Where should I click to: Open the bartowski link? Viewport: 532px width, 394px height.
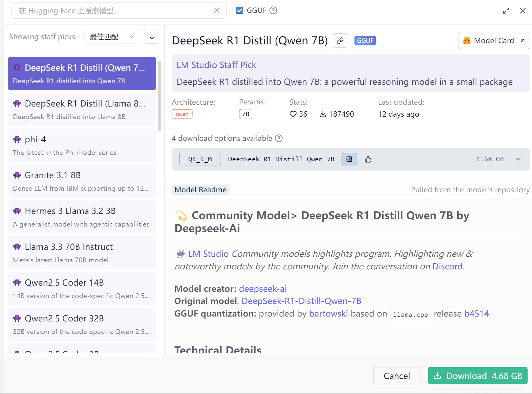tap(328, 313)
